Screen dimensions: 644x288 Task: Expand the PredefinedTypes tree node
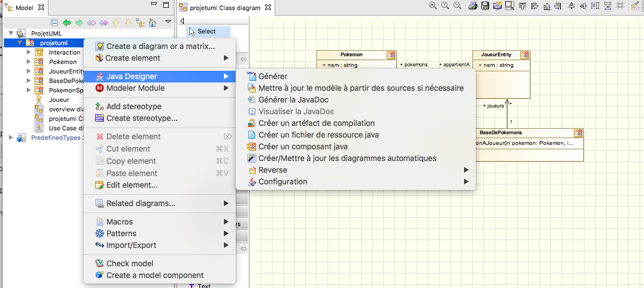coord(11,138)
